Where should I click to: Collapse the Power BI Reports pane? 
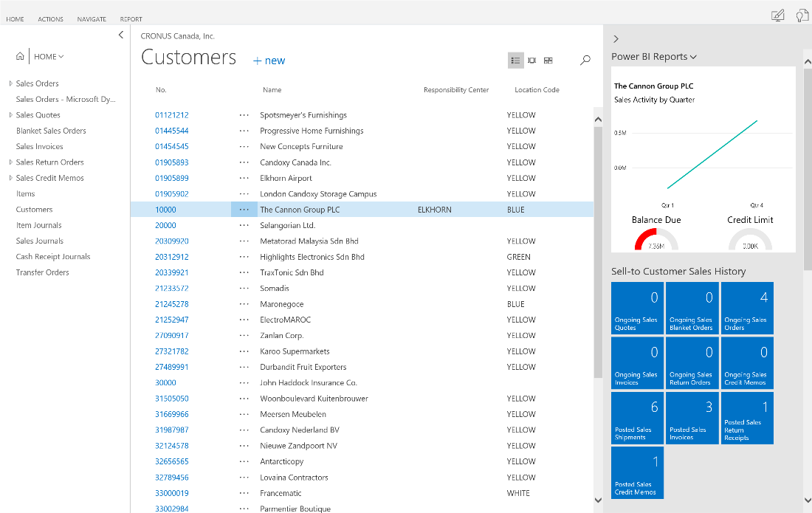point(616,38)
